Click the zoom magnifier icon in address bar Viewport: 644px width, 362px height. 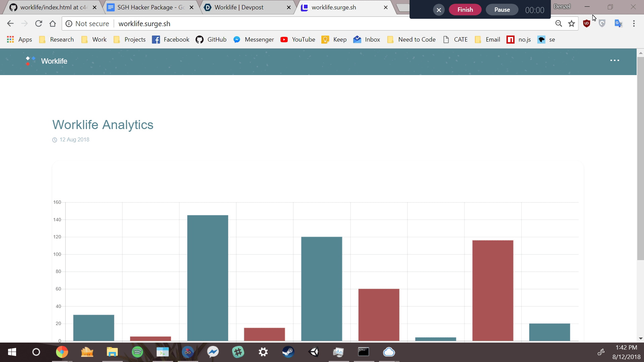(x=558, y=23)
